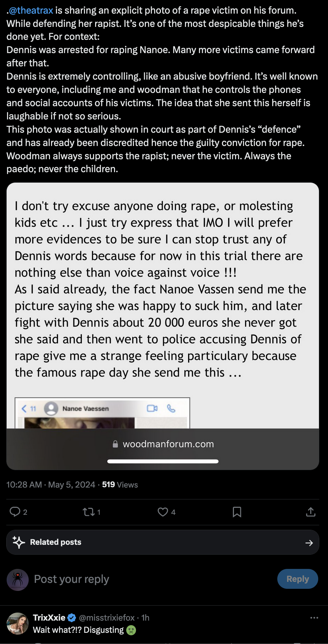Click the video call icon in screenshot
Viewport: 328px width, 644px height.
click(x=152, y=408)
